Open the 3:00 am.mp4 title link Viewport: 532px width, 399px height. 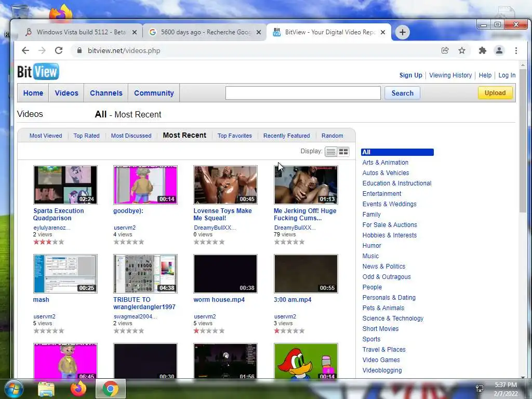tap(292, 300)
